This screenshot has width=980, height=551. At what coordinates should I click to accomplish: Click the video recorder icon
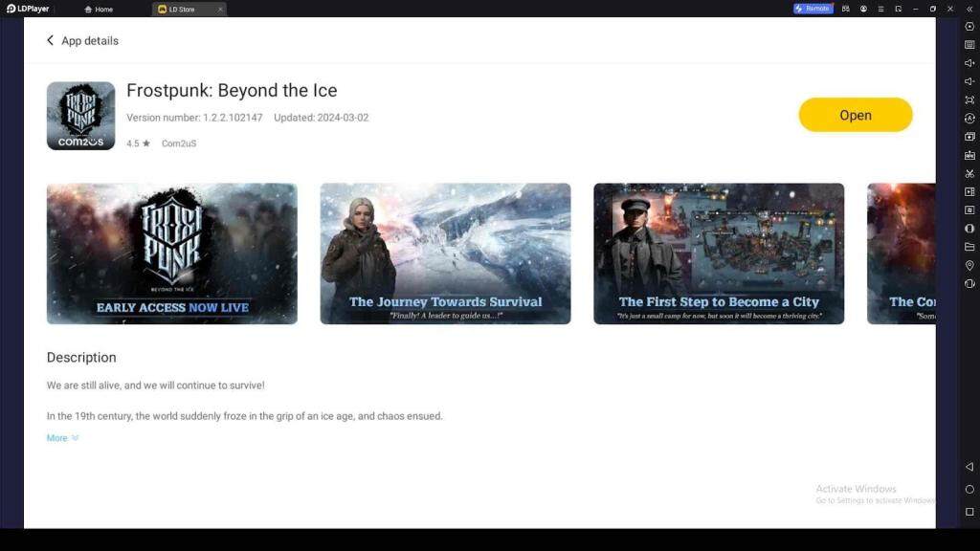(x=969, y=191)
